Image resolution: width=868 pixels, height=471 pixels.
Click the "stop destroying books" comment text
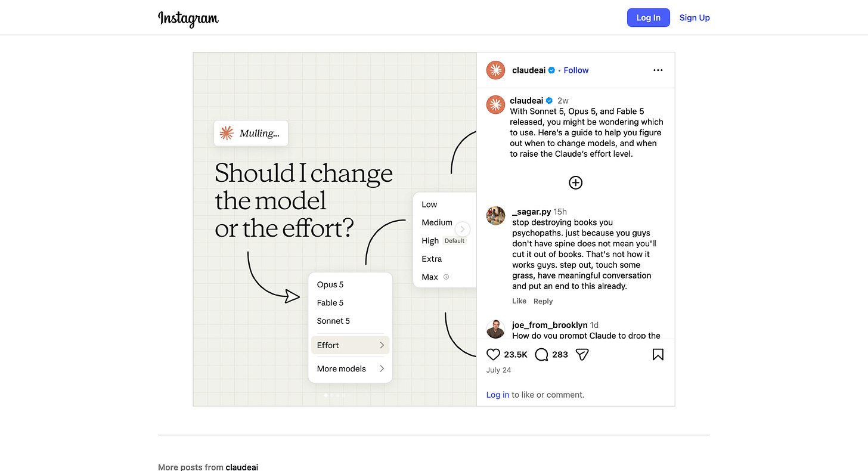click(584, 254)
